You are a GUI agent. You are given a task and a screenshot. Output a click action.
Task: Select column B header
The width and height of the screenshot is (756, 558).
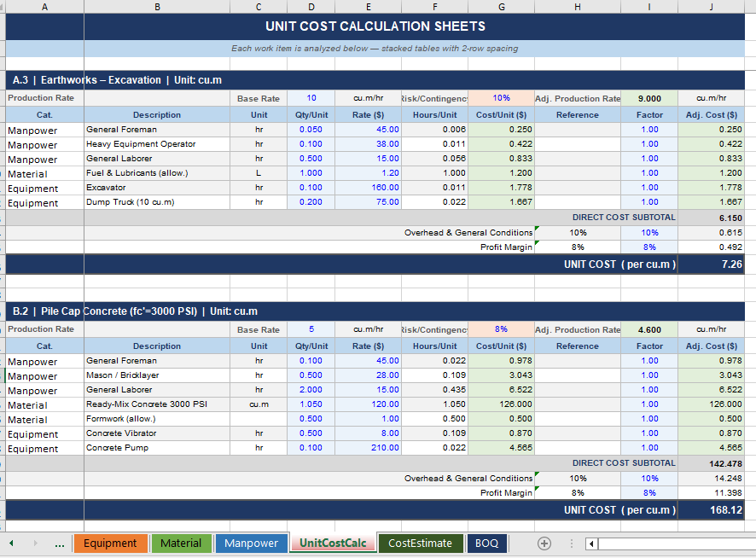click(x=157, y=6)
